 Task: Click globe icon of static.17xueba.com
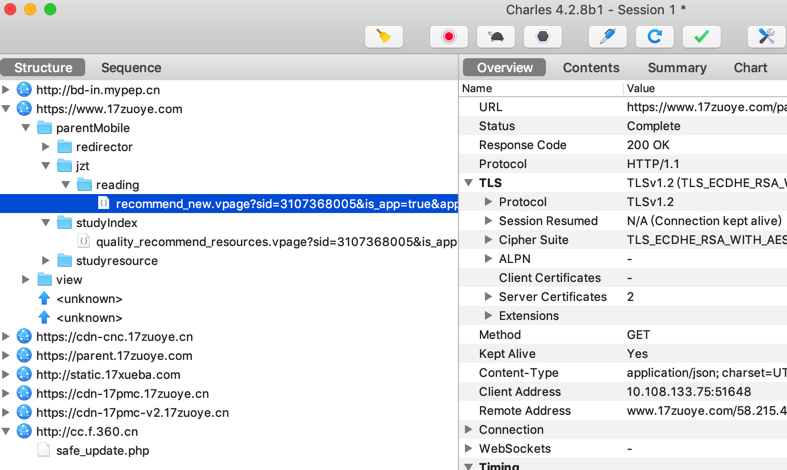coord(24,375)
